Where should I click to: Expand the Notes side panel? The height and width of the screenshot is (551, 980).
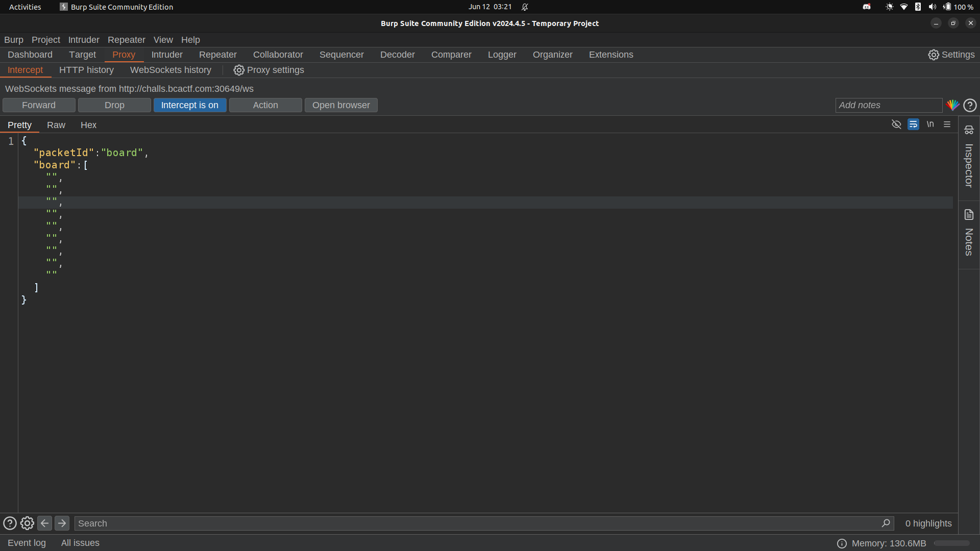point(969,233)
